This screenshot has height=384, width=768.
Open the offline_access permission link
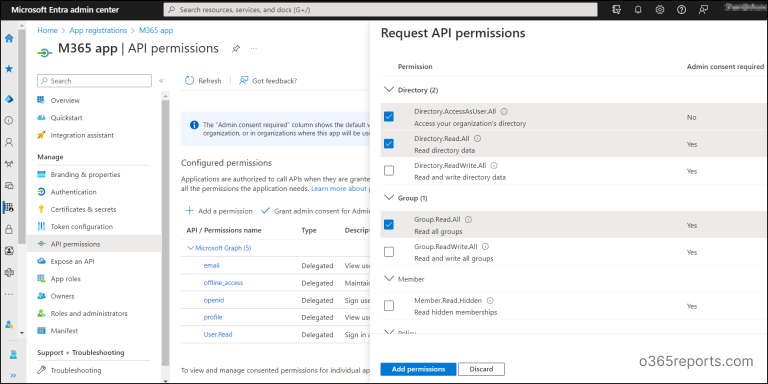click(x=223, y=283)
